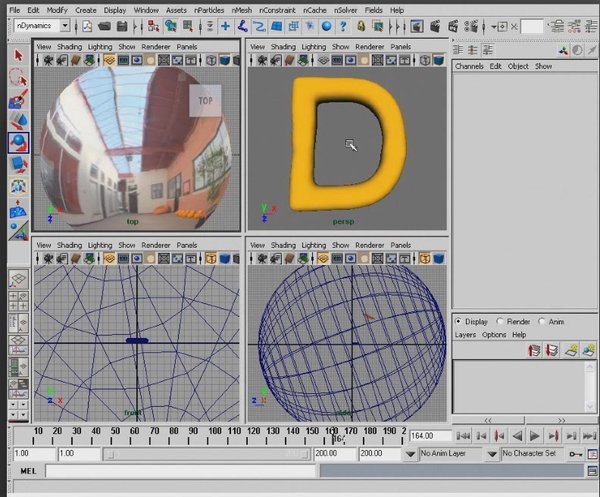Select the arrow Select tool

[18, 53]
